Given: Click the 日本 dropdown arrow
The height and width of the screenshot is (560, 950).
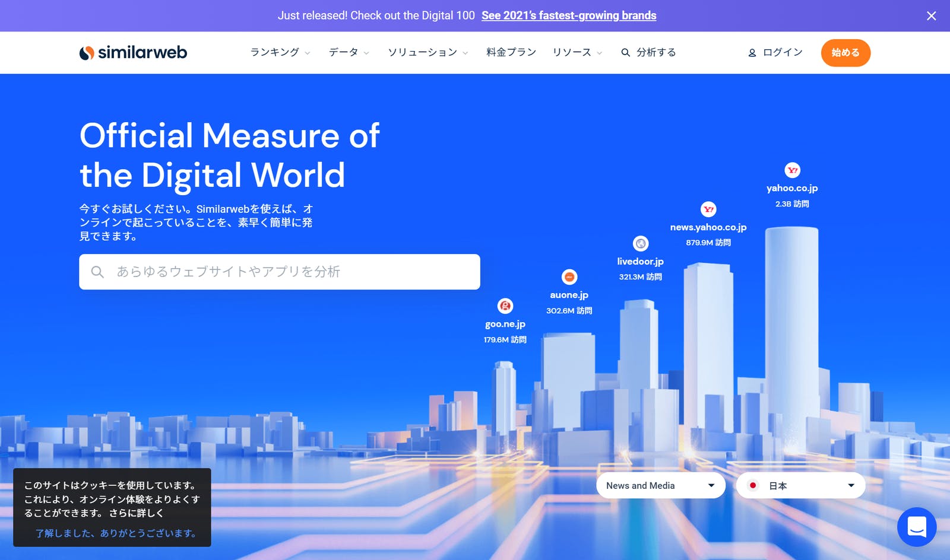Looking at the screenshot, I should [851, 485].
